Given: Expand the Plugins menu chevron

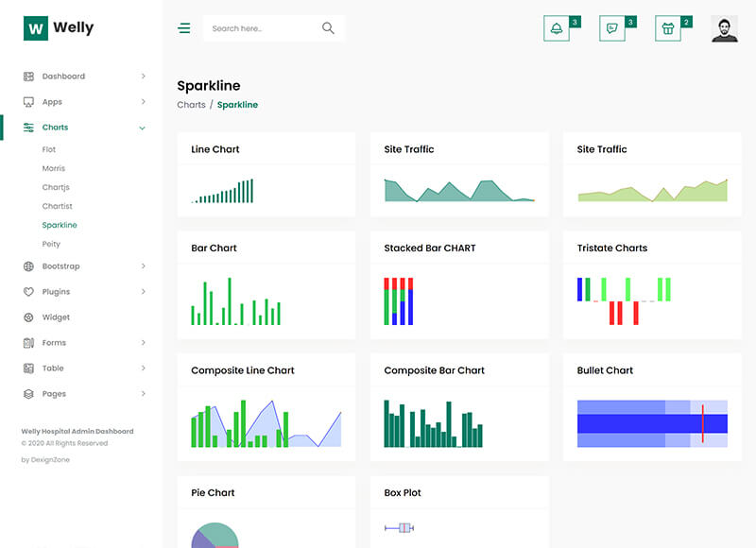Looking at the screenshot, I should pos(144,292).
